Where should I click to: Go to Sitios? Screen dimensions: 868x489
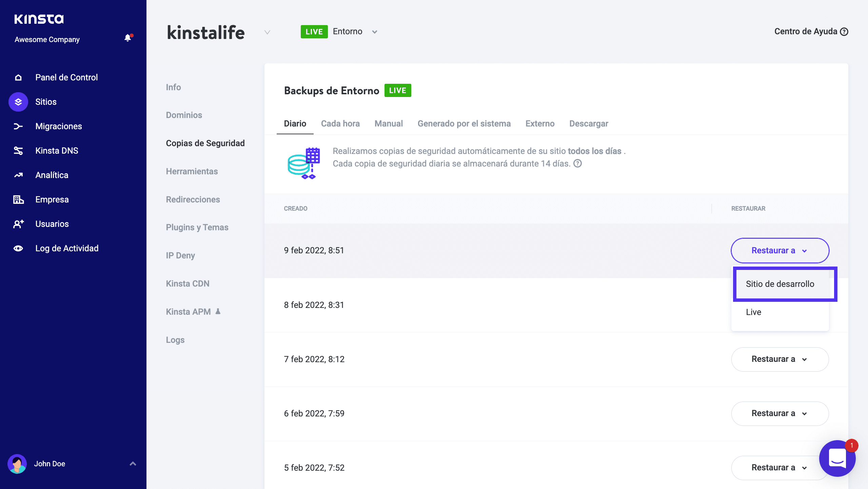(46, 102)
